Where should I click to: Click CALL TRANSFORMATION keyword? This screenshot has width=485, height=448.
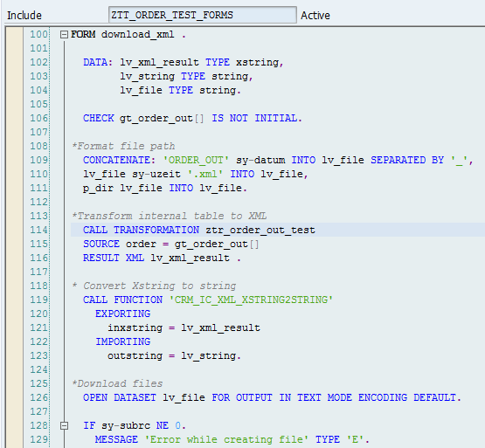pyautogui.click(x=141, y=230)
